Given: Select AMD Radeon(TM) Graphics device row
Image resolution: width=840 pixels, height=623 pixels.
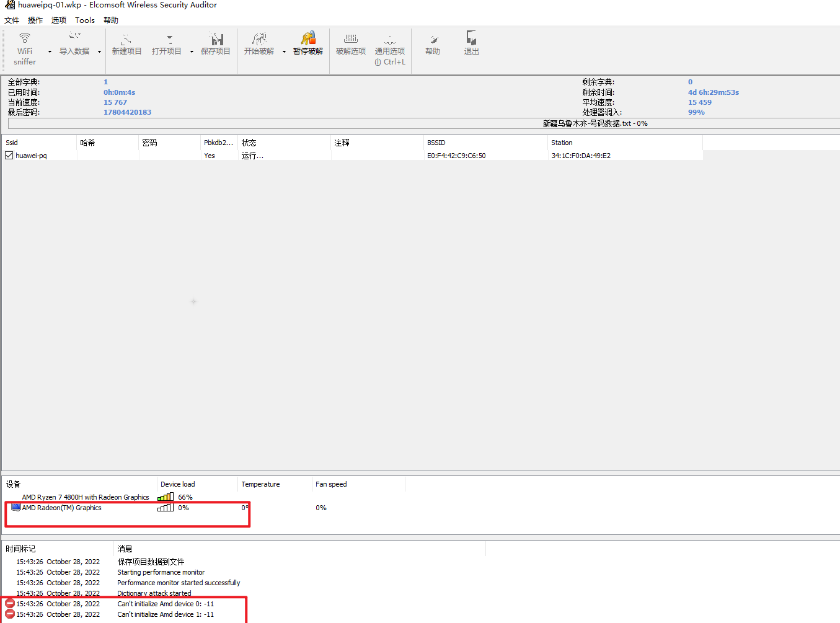Looking at the screenshot, I should [x=61, y=508].
